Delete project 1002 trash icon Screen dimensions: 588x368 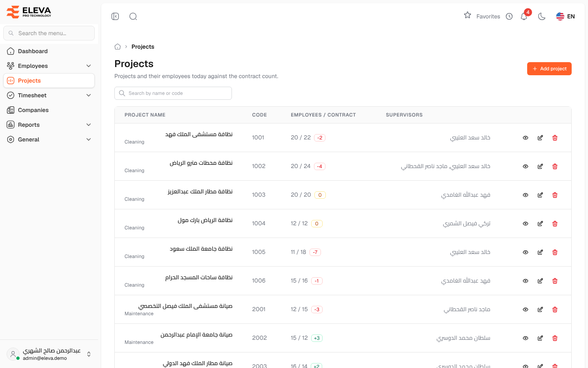pyautogui.click(x=555, y=166)
